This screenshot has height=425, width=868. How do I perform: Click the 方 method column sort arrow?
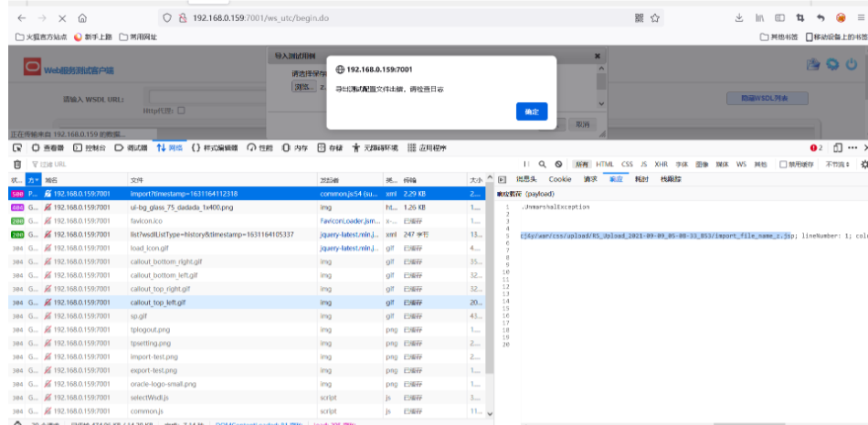[x=35, y=180]
